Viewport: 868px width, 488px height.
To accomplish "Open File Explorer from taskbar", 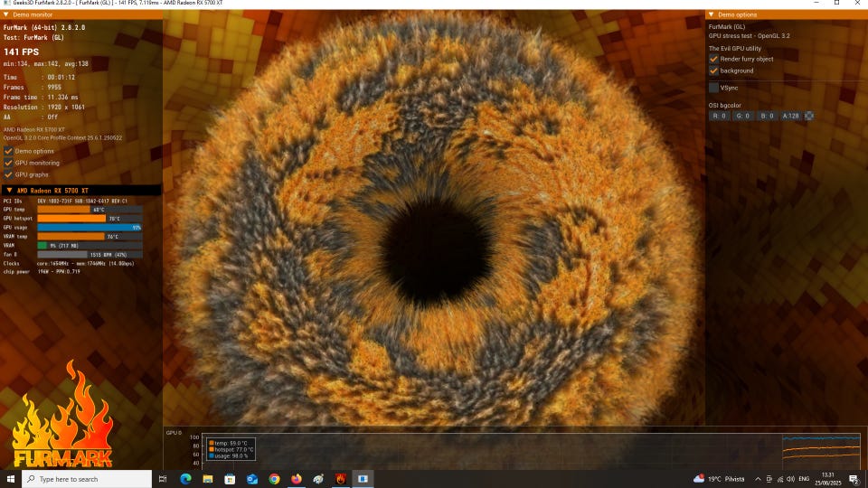I will 208,479.
